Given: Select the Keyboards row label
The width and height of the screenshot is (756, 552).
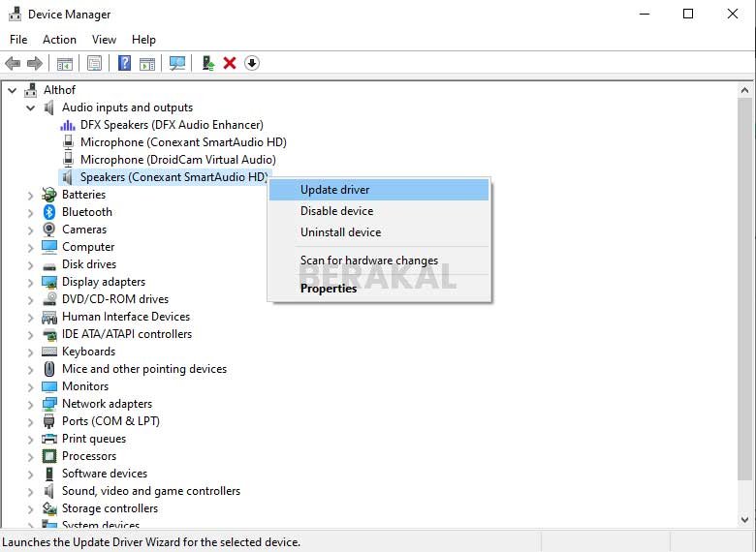Looking at the screenshot, I should [x=89, y=352].
